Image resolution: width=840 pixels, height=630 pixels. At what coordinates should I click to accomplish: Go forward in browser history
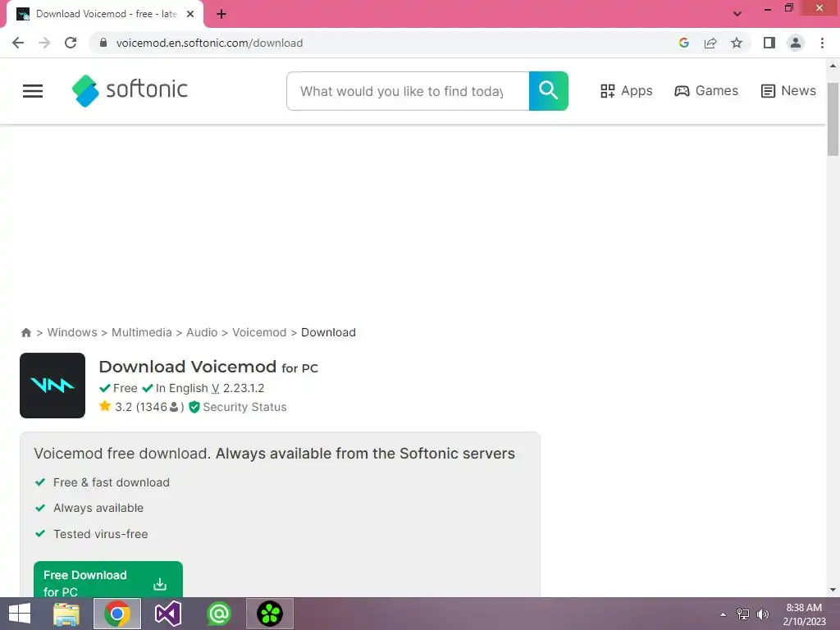44,43
